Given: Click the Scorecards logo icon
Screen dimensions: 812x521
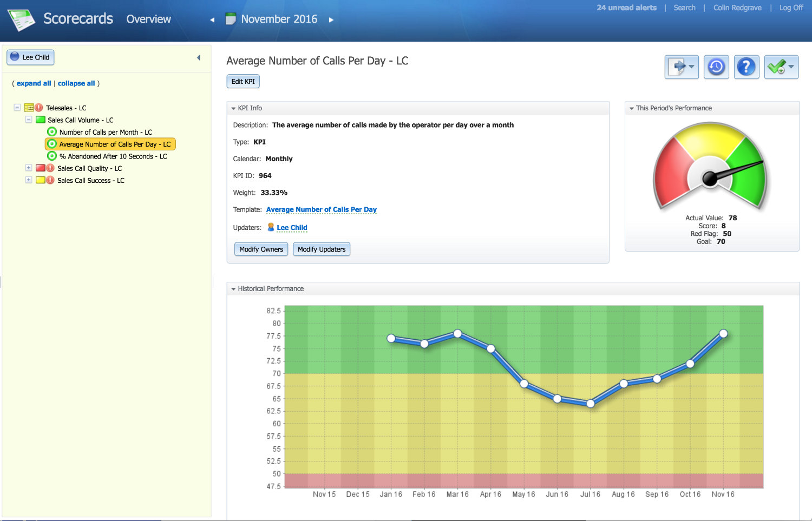Looking at the screenshot, I should [21, 19].
